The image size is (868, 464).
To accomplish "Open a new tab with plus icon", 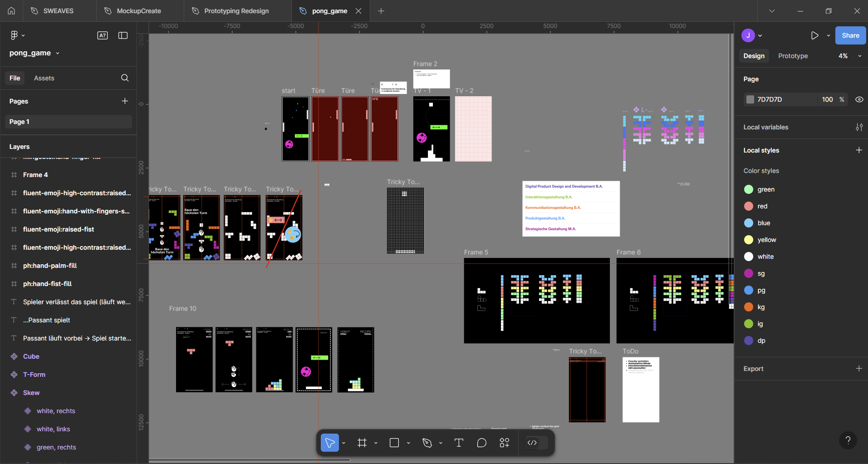I will point(381,11).
